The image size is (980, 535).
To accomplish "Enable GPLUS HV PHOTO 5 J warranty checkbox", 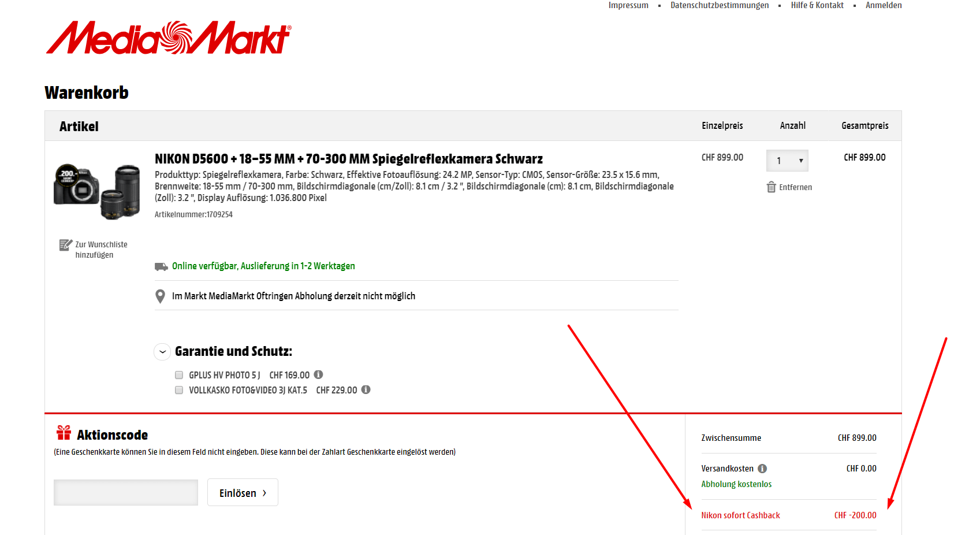I will (179, 375).
